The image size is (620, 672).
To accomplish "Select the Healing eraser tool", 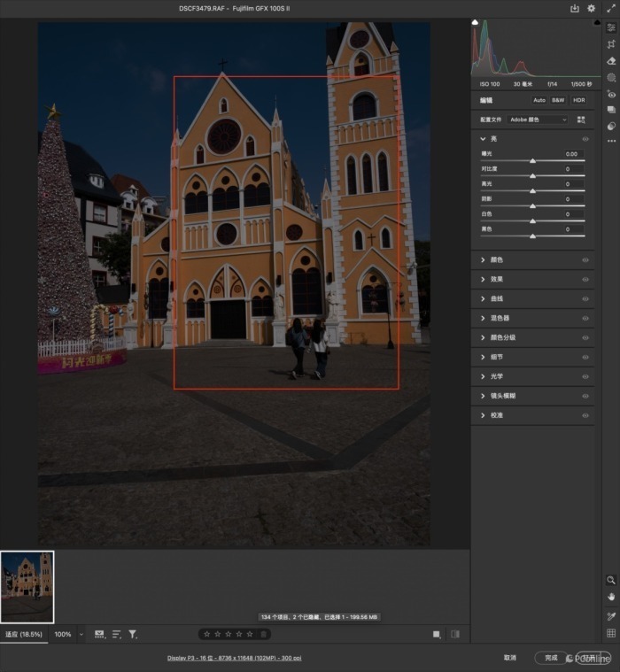I will click(611, 61).
